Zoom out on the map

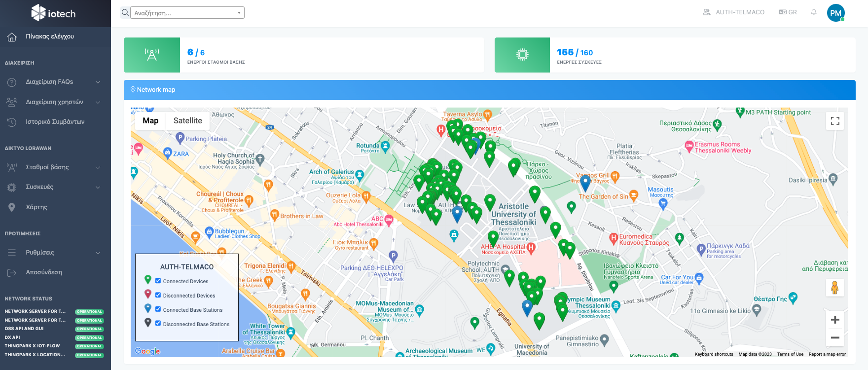pyautogui.click(x=835, y=337)
